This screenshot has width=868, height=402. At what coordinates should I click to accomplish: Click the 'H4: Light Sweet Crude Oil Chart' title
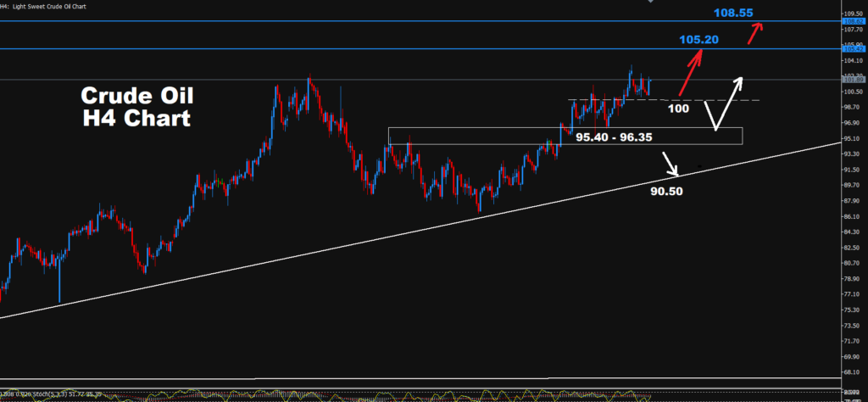tap(43, 6)
